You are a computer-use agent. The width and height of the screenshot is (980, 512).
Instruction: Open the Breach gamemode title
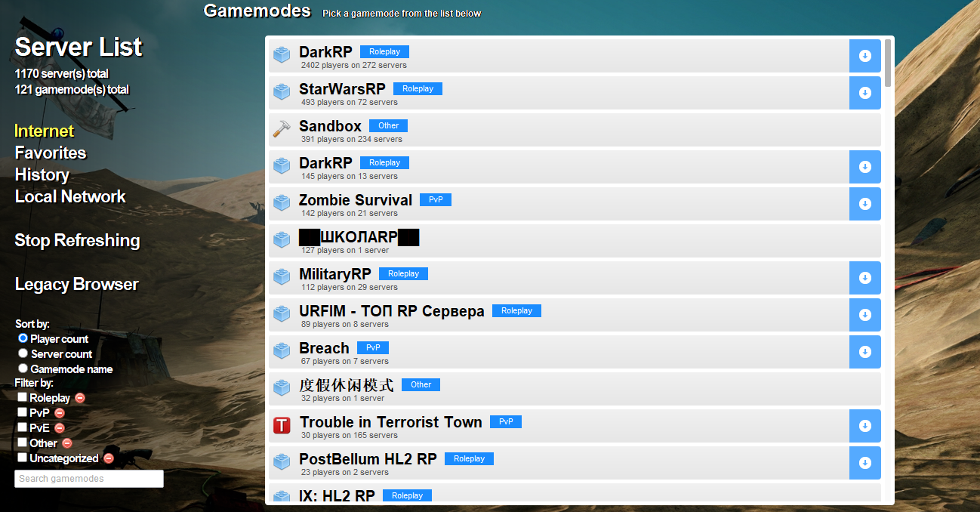324,348
